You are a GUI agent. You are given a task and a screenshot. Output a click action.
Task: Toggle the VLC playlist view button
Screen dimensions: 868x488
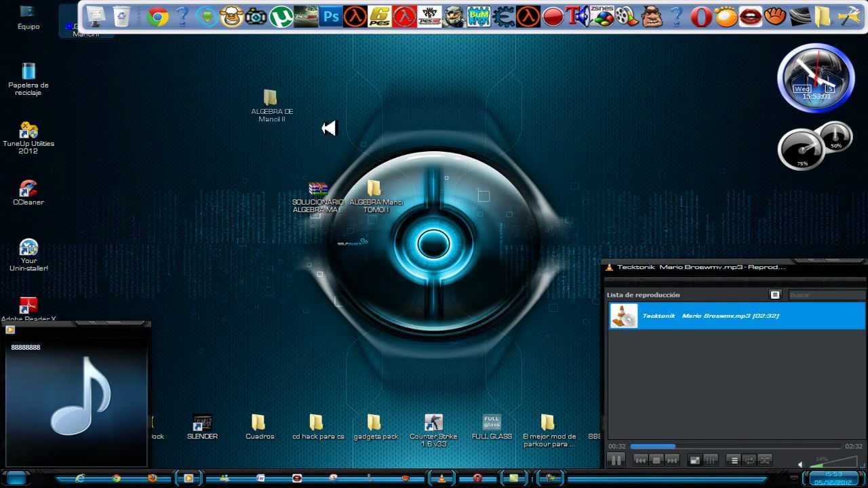point(734,460)
